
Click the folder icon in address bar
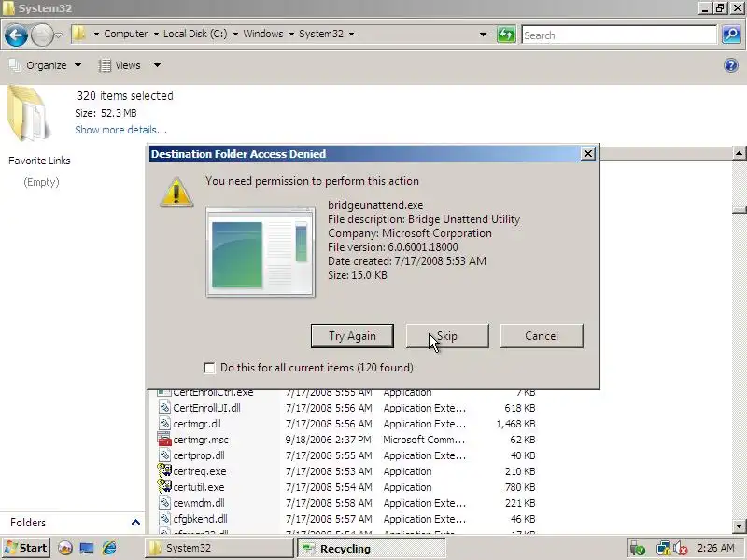coord(79,34)
